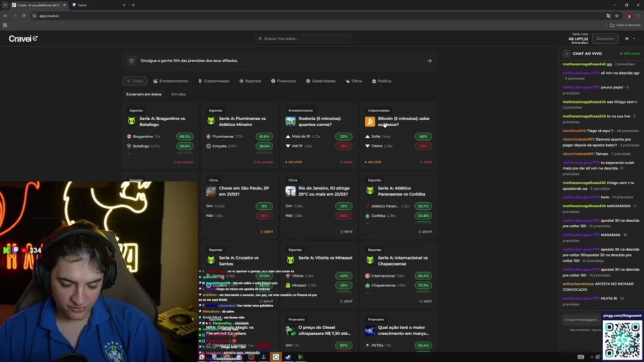Bookmark page with star icon
The image size is (644, 362).
[616, 16]
